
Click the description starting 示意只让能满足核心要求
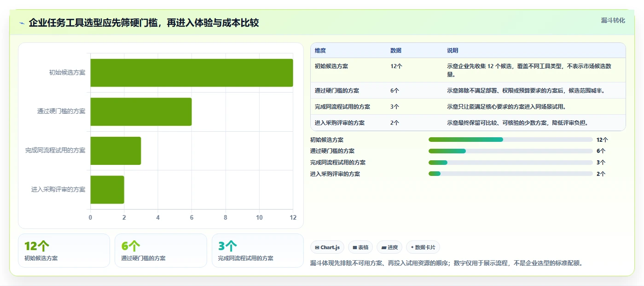(x=506, y=107)
